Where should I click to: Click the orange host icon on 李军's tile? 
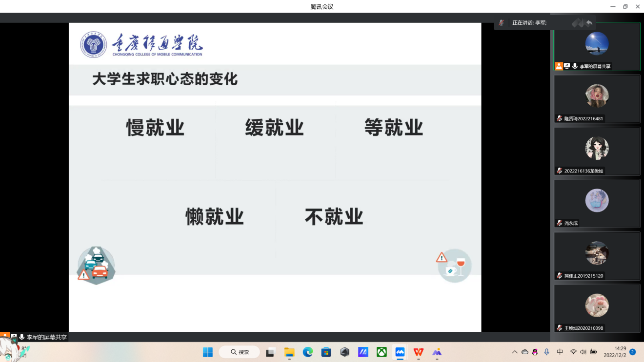click(x=559, y=66)
